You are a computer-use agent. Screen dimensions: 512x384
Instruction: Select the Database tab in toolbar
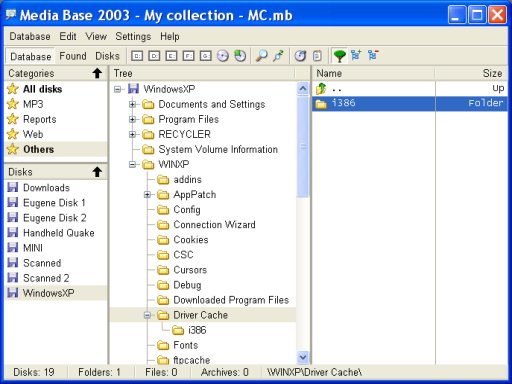click(x=30, y=56)
